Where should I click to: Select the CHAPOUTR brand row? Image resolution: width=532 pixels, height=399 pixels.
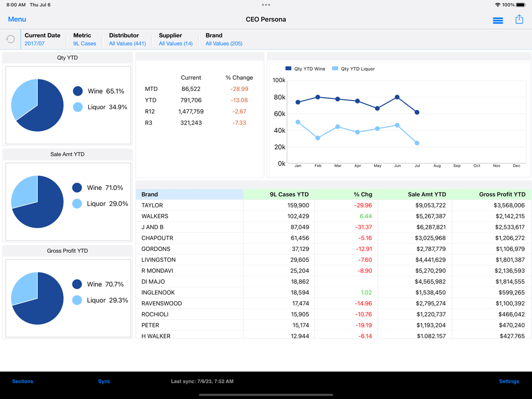334,238
